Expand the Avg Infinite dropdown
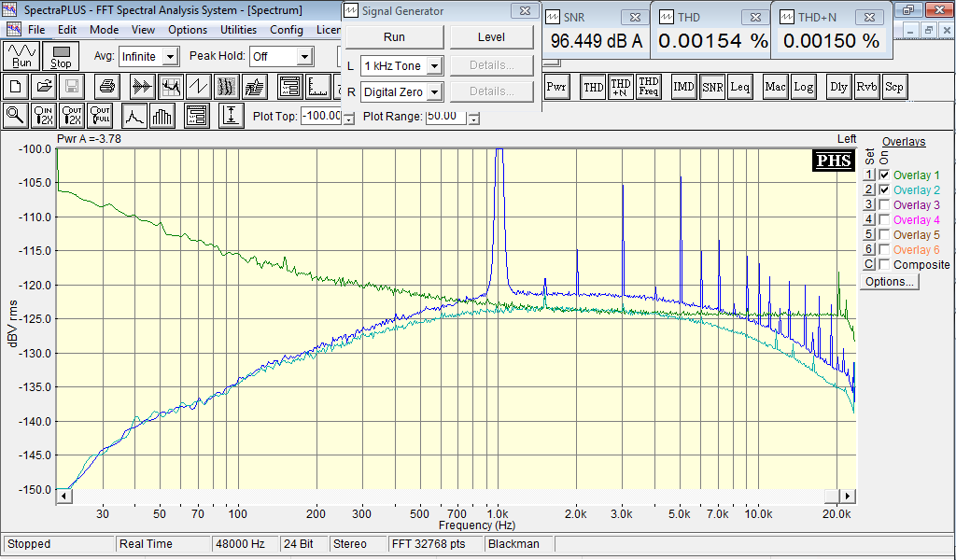This screenshot has height=560, width=956. pyautogui.click(x=171, y=57)
